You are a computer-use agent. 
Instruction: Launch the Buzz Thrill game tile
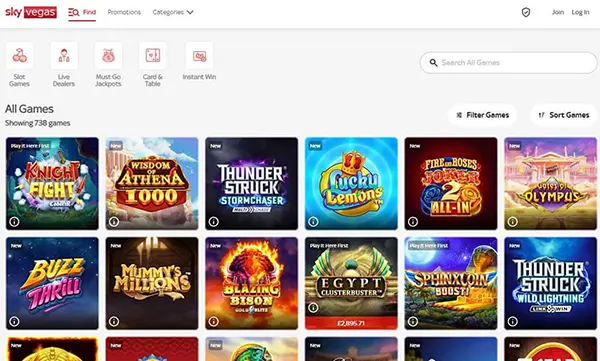click(52, 283)
